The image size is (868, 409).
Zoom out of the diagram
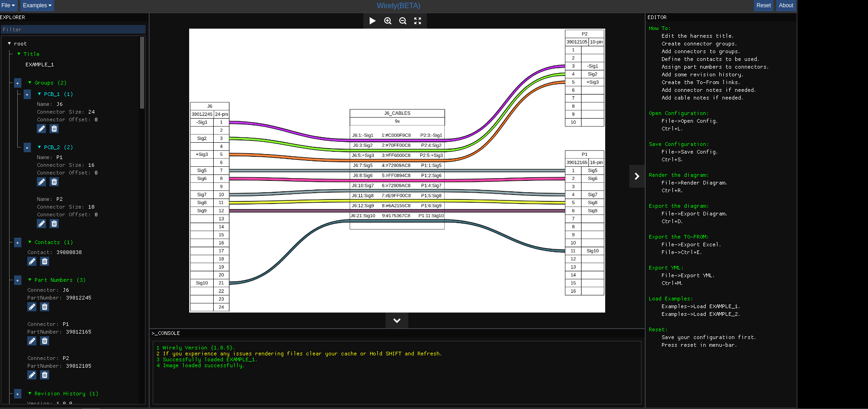click(x=403, y=21)
